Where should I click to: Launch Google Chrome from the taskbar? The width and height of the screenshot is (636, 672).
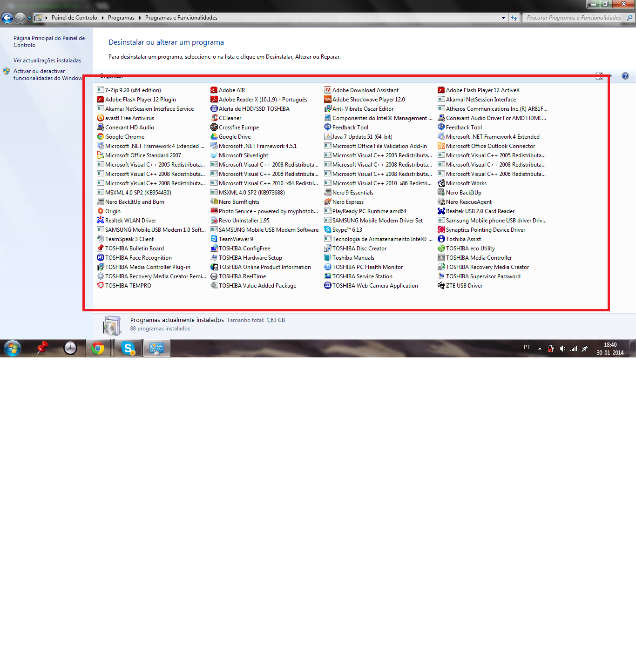pyautogui.click(x=98, y=348)
